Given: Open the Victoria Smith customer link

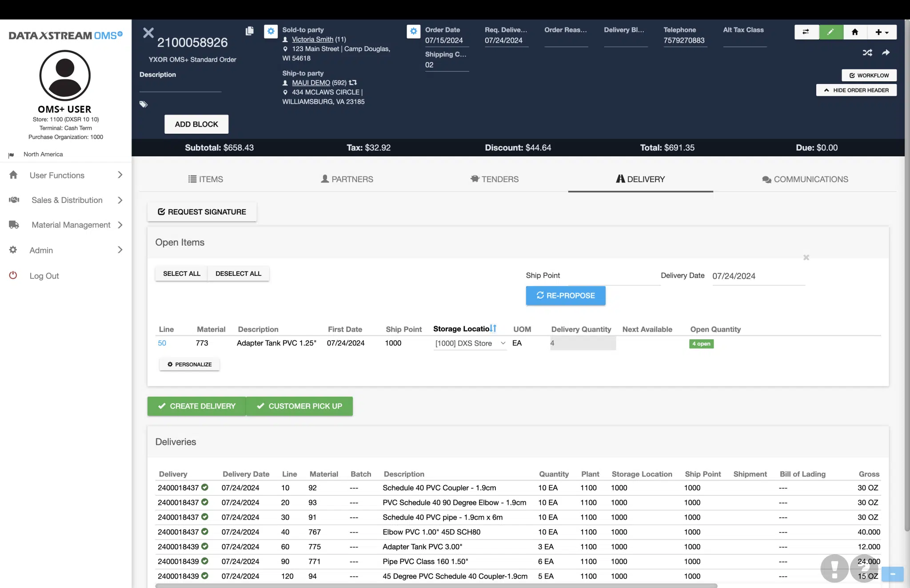Looking at the screenshot, I should click(x=312, y=39).
